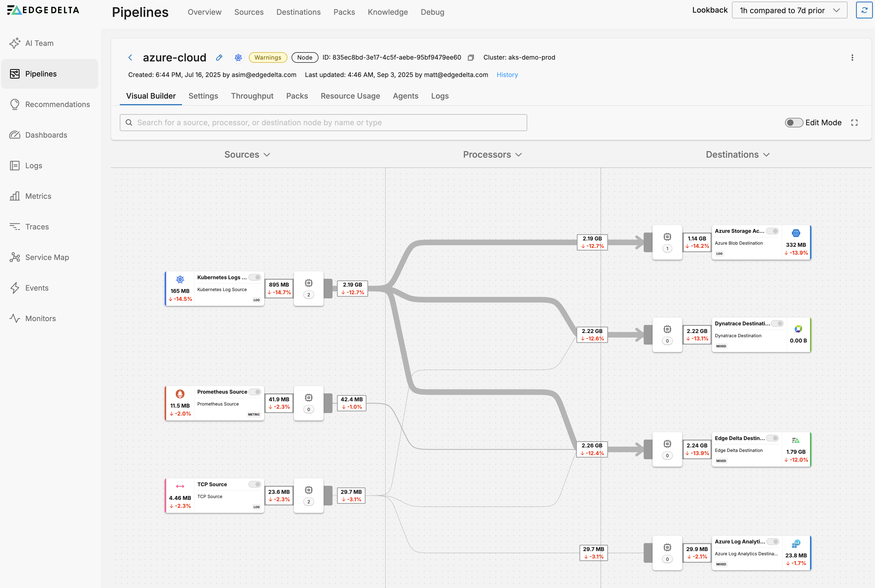Copy the pipeline ID with copy icon
This screenshot has height=588, width=875.
point(470,57)
